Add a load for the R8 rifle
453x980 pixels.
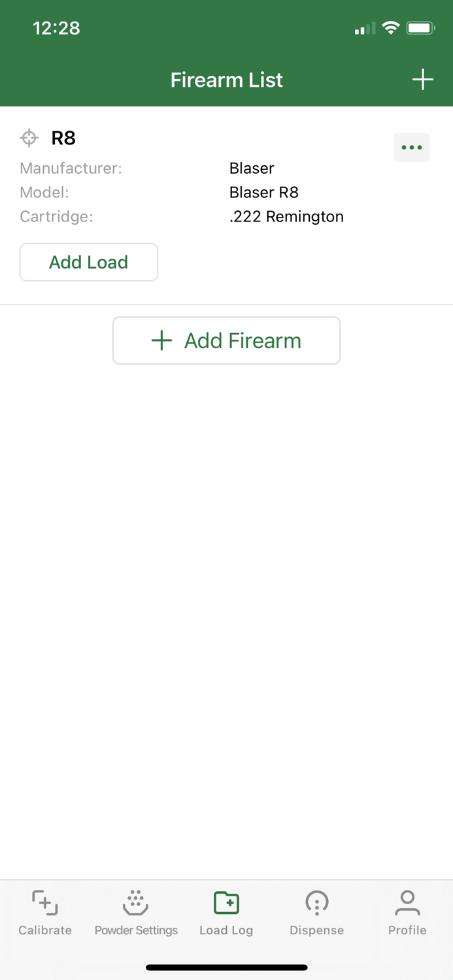click(88, 261)
